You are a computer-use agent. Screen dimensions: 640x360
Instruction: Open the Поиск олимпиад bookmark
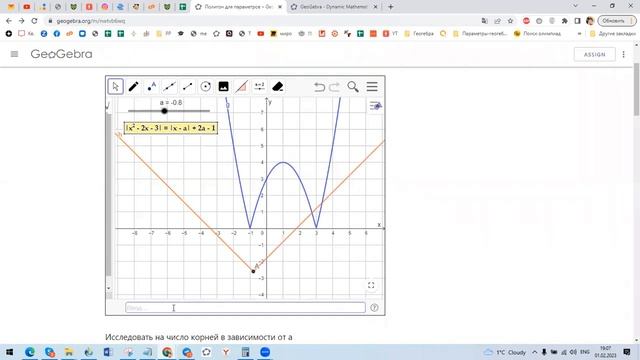(x=538, y=34)
